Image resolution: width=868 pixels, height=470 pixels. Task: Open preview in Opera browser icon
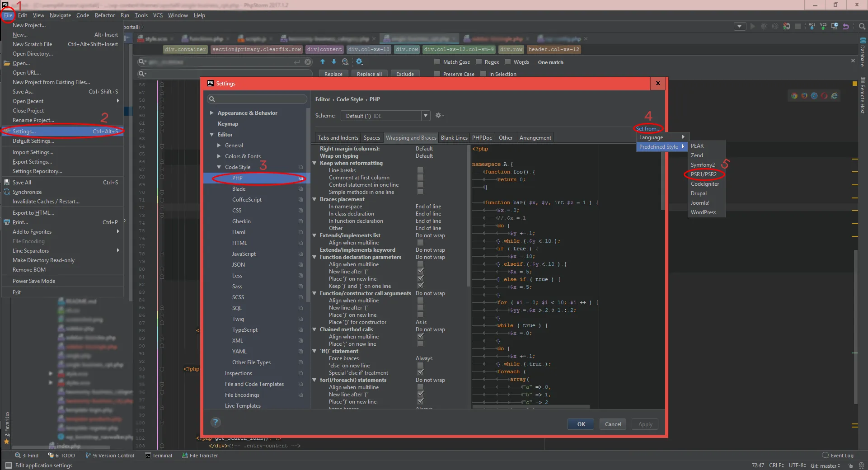[x=824, y=96]
